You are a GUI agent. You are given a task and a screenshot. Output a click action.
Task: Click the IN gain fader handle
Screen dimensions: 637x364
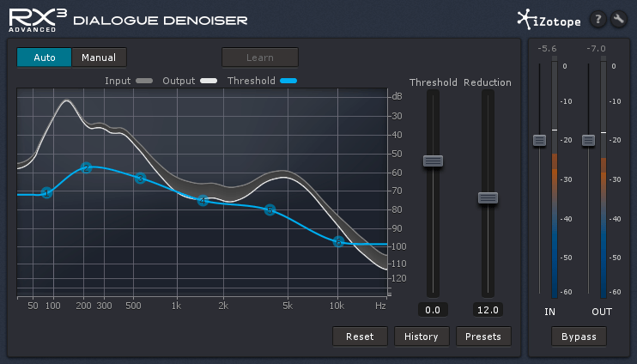539,140
